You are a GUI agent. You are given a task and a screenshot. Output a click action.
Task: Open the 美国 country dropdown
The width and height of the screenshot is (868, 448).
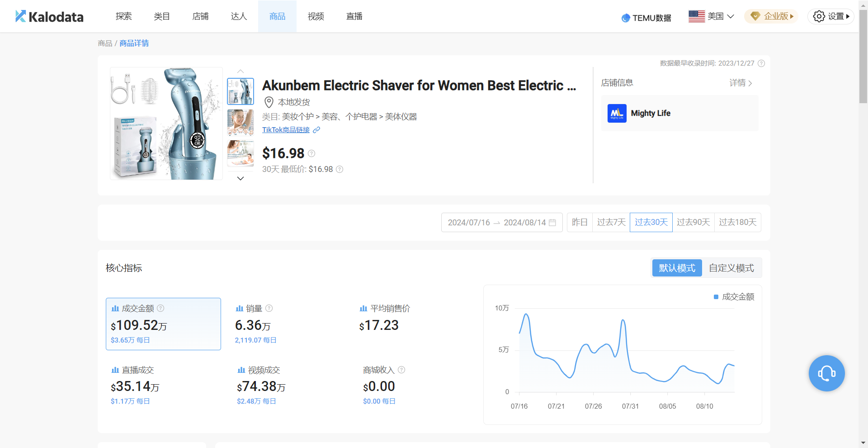[x=711, y=16]
